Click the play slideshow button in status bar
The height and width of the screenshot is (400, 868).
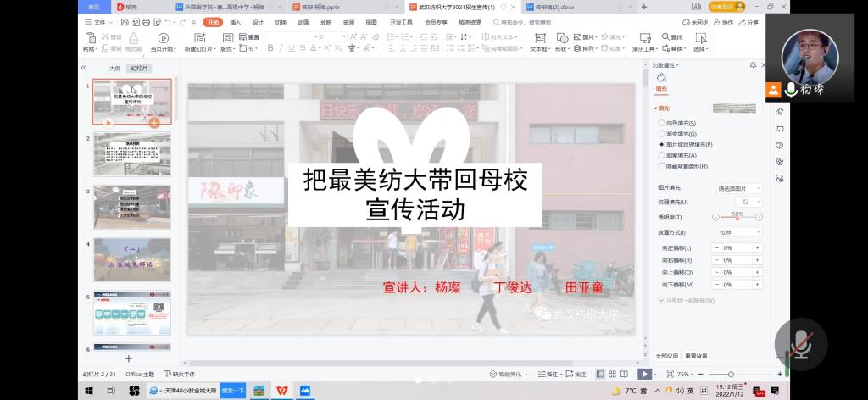point(644,374)
